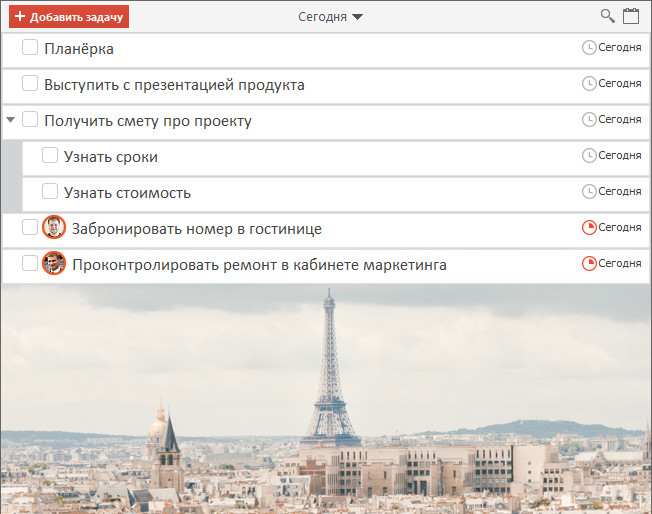The image size is (652, 514).
Task: Select Выступить с презентацией продукта task title
Action: [175, 85]
